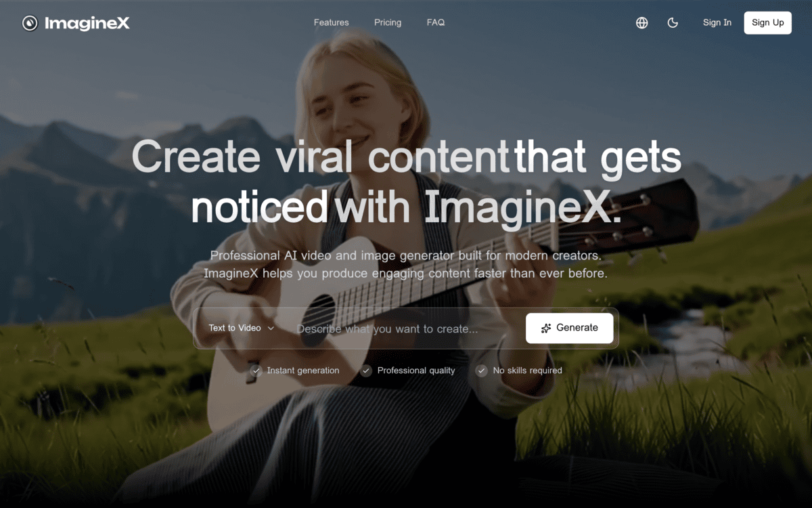Jump to the FAQ section link
The height and width of the screenshot is (508, 812).
click(436, 22)
